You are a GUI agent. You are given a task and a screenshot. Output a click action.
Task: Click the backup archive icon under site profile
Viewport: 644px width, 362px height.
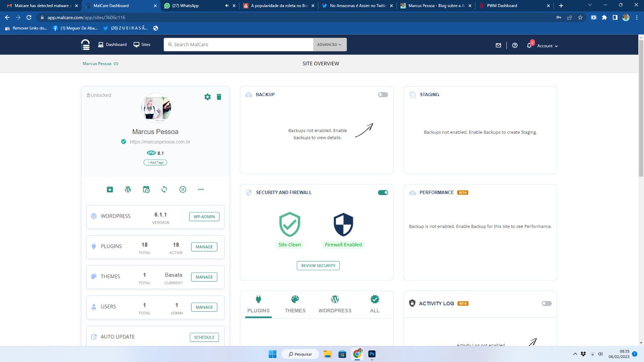point(110,189)
